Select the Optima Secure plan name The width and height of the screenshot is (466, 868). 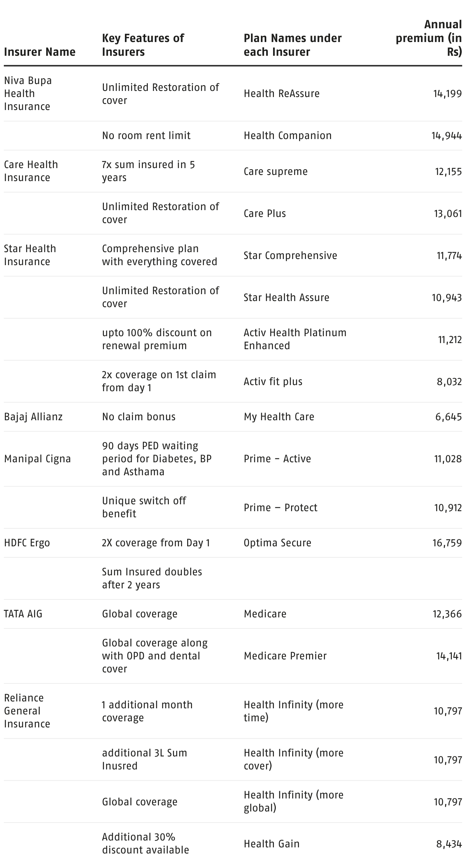point(277,543)
